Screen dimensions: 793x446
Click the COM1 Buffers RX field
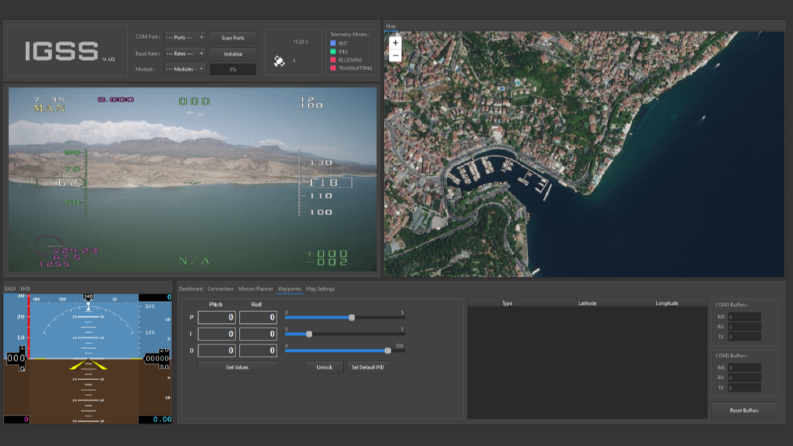pyautogui.click(x=744, y=327)
